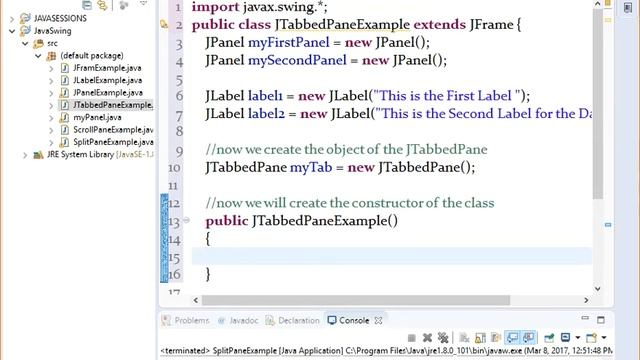Open JLabelExample.java from the tree
This screenshot has height=360, width=640.
(108, 80)
